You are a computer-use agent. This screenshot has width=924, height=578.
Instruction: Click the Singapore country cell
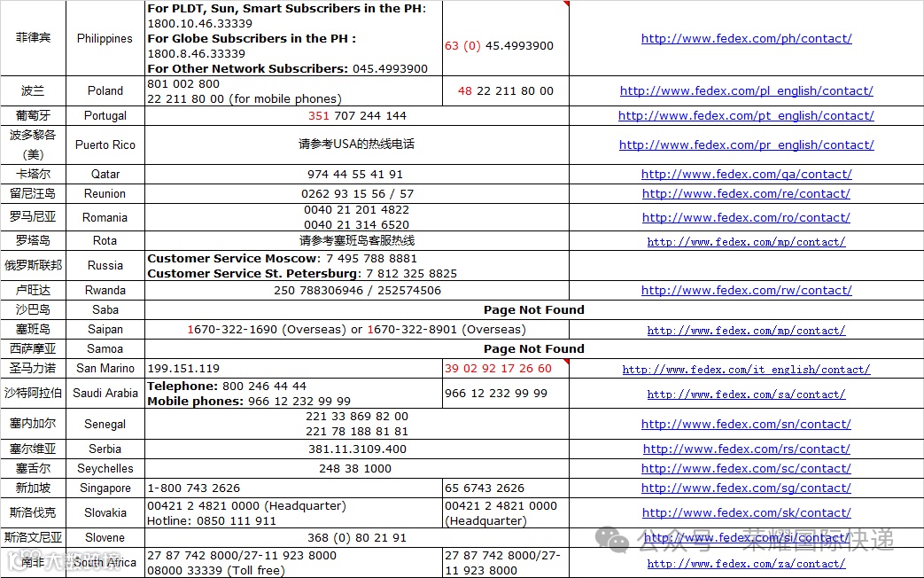[x=105, y=488]
